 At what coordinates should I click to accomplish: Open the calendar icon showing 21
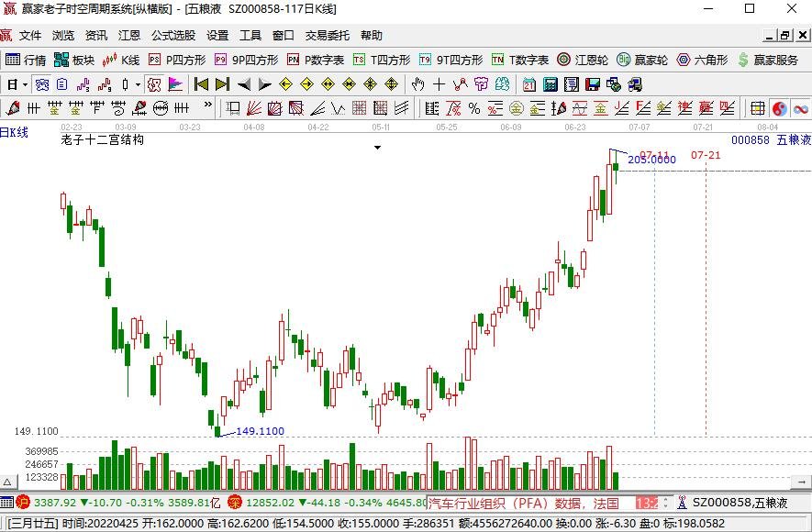tap(528, 84)
